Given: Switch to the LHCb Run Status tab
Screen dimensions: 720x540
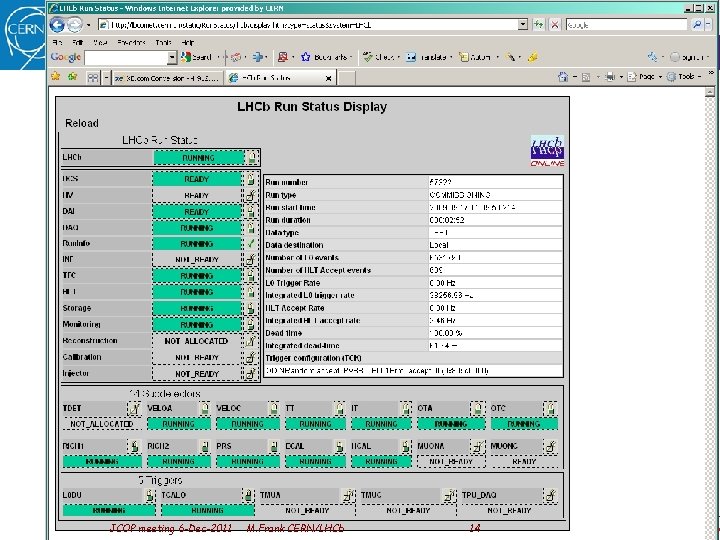Looking at the screenshot, I should coord(264,76).
